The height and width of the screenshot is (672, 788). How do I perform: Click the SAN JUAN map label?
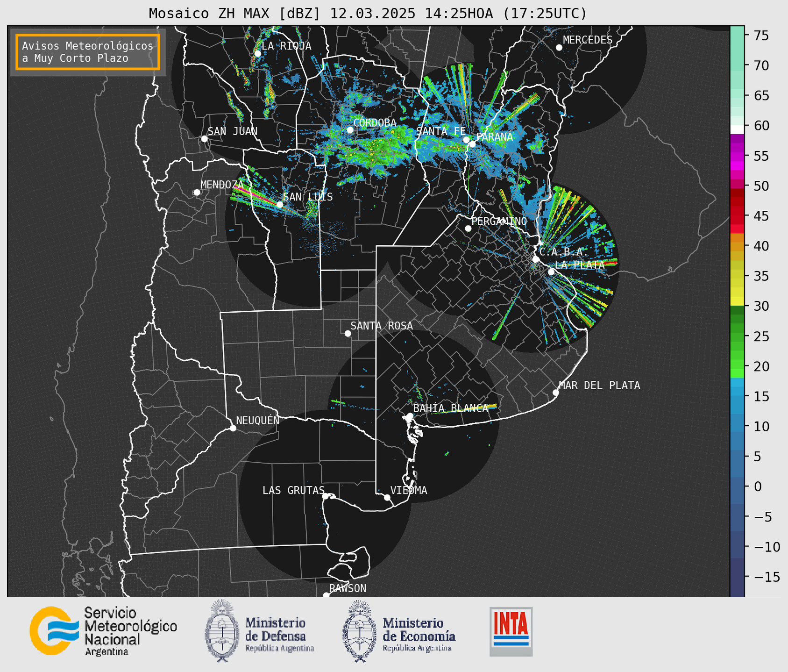click(x=233, y=131)
